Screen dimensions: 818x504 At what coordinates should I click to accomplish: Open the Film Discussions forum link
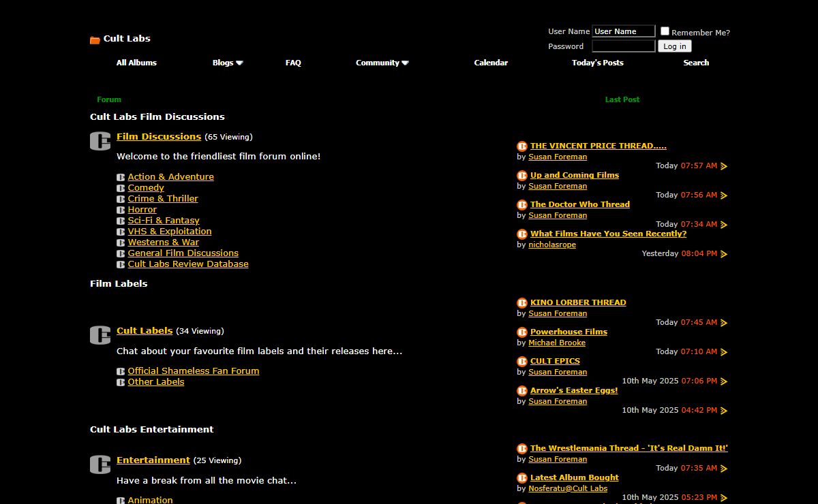click(x=159, y=137)
